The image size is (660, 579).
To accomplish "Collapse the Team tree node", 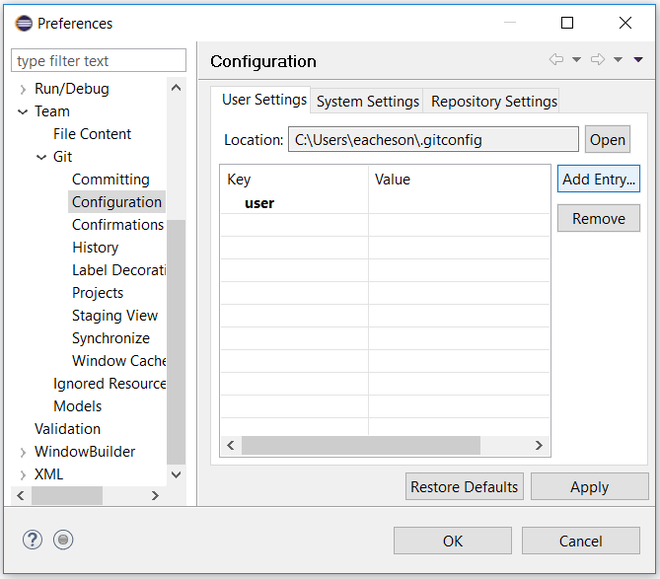I will pos(23,111).
